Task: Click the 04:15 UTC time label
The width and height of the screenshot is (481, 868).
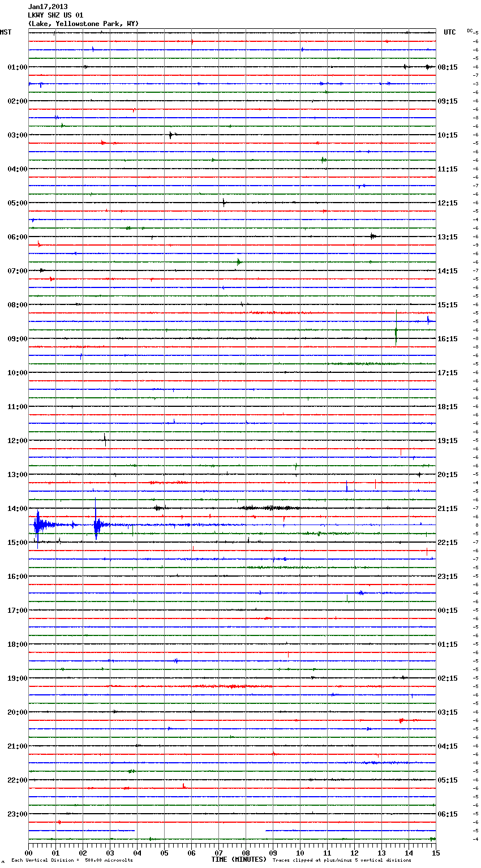Action: pos(448,746)
